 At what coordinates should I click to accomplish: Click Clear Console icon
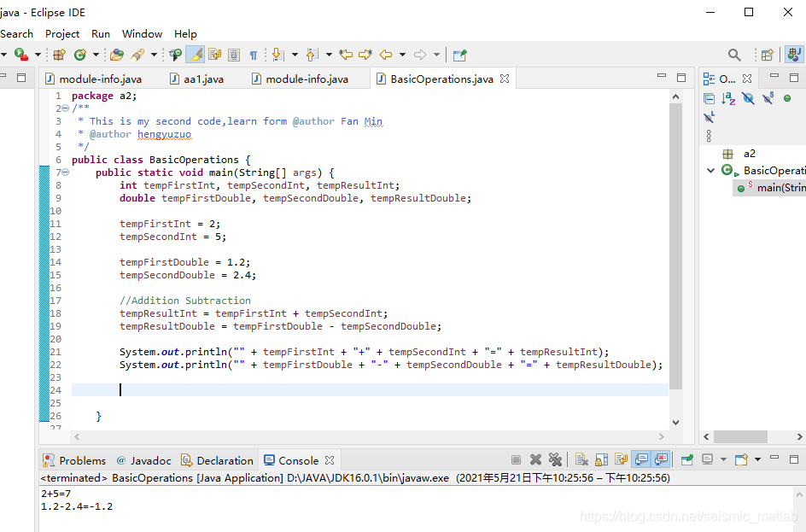pyautogui.click(x=581, y=459)
